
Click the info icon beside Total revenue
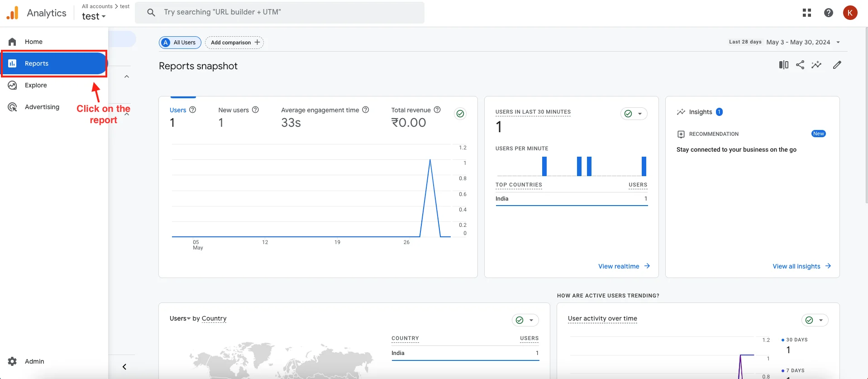437,110
